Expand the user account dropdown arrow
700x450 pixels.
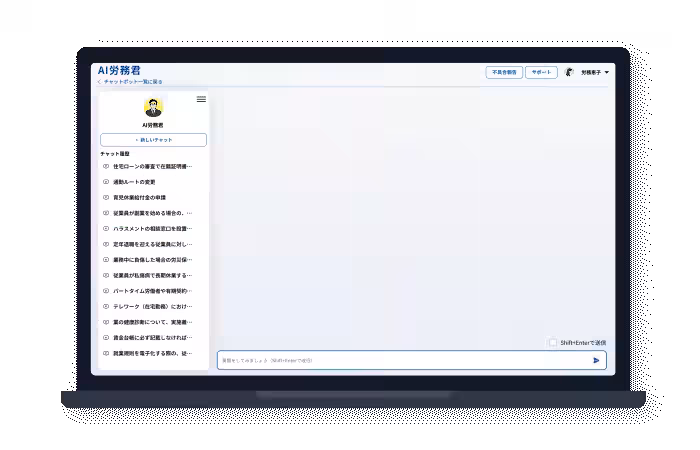607,73
